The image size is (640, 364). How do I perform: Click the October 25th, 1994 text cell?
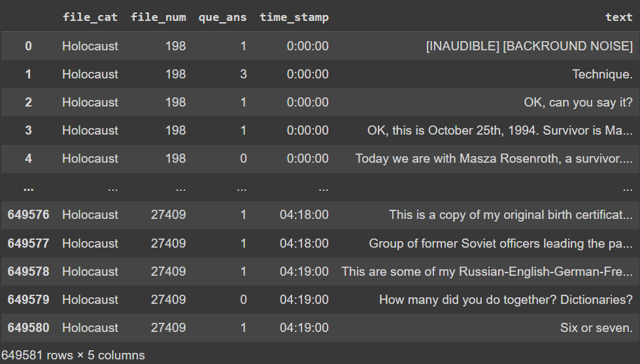(499, 130)
